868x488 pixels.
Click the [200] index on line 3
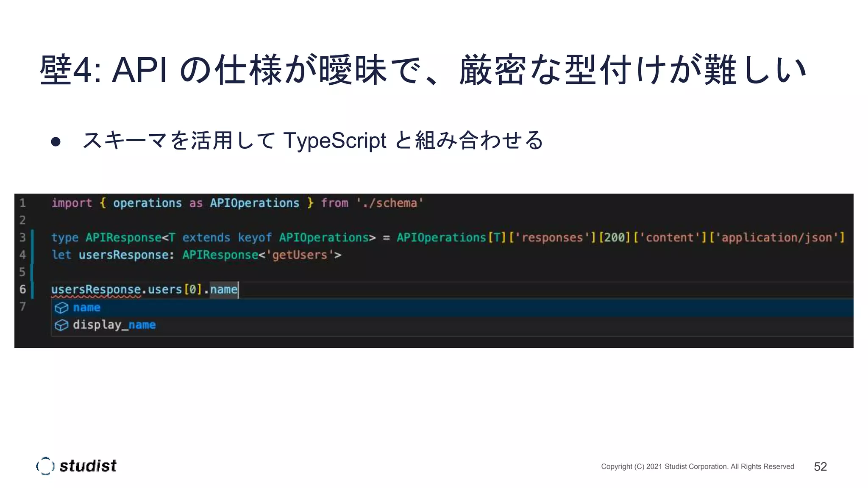(x=615, y=238)
